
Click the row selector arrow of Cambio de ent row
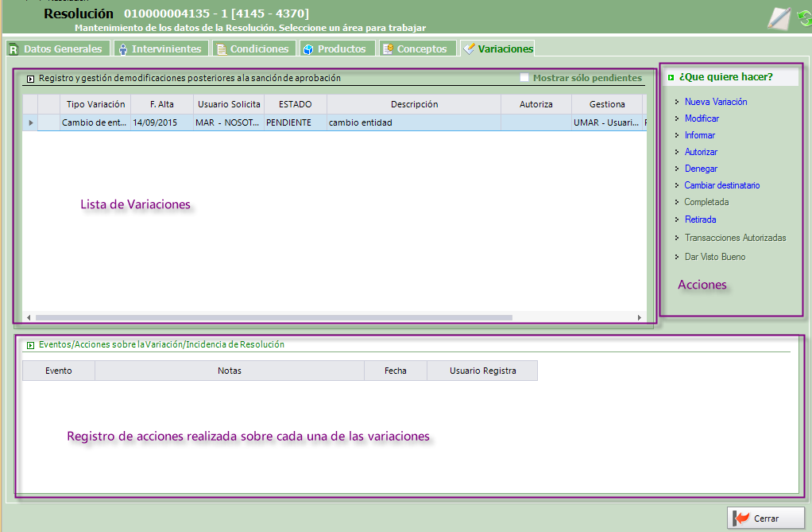pyautogui.click(x=30, y=123)
